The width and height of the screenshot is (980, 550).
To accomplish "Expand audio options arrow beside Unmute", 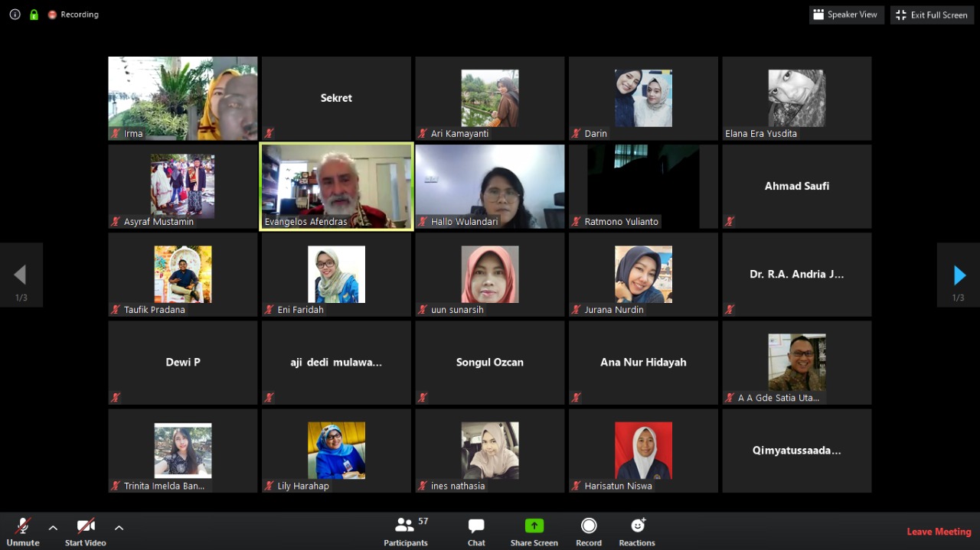I will [x=53, y=527].
